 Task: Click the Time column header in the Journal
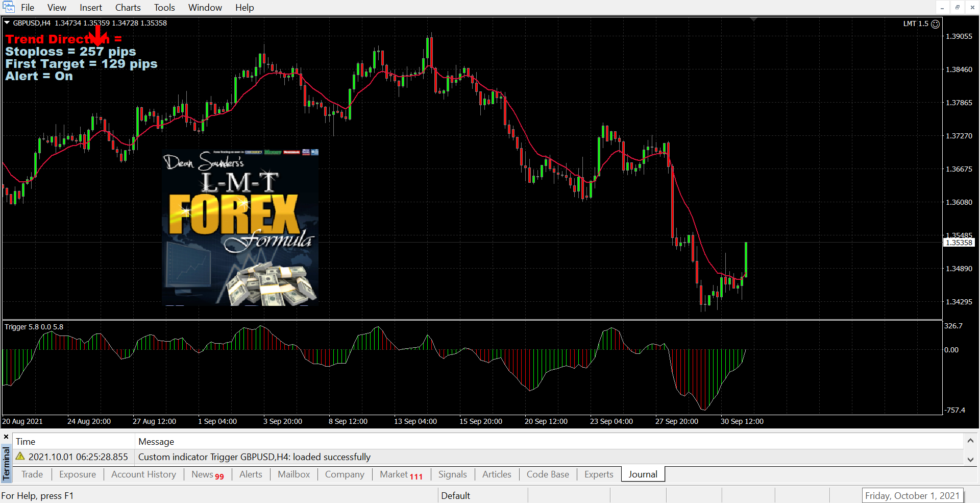pyautogui.click(x=26, y=442)
